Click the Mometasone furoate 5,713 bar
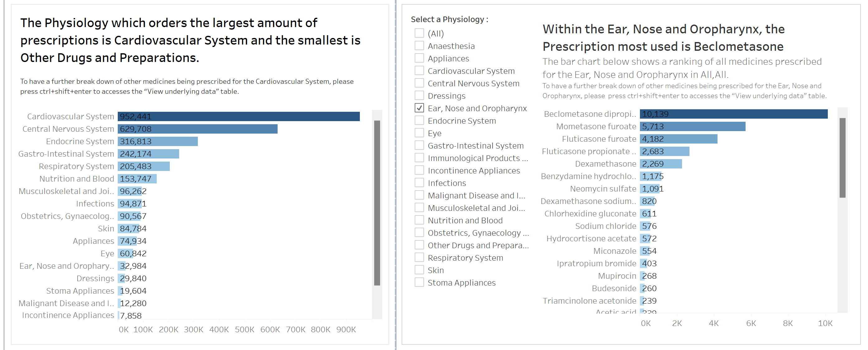Viewport: 868px width, 350px height. point(693,127)
